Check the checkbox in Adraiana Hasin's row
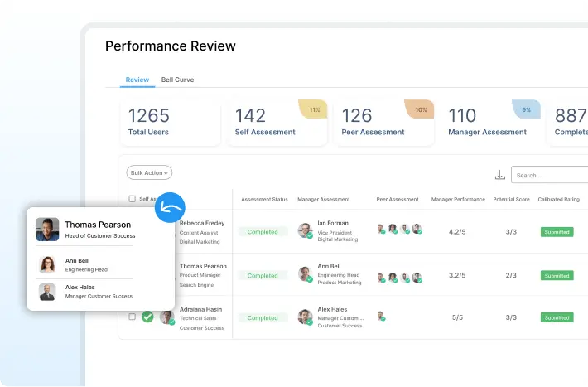The image size is (588, 387). pyautogui.click(x=132, y=317)
